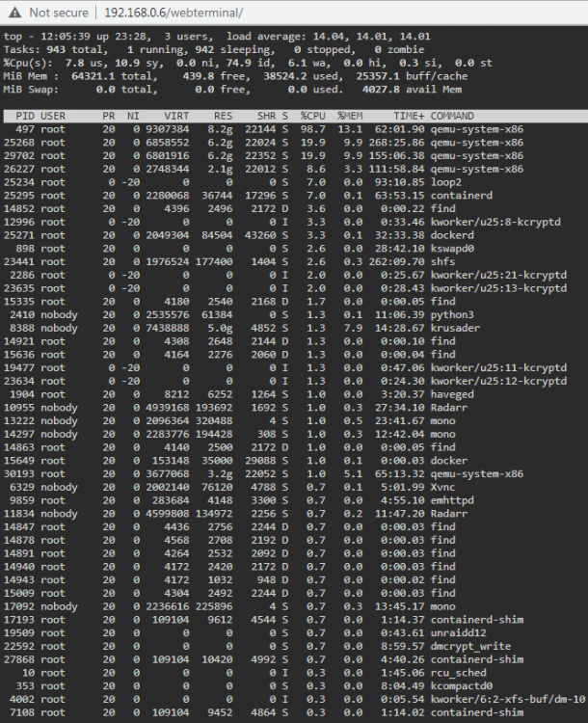Click the mono command for PID 13222
The height and width of the screenshot is (723, 588).
[x=442, y=421]
